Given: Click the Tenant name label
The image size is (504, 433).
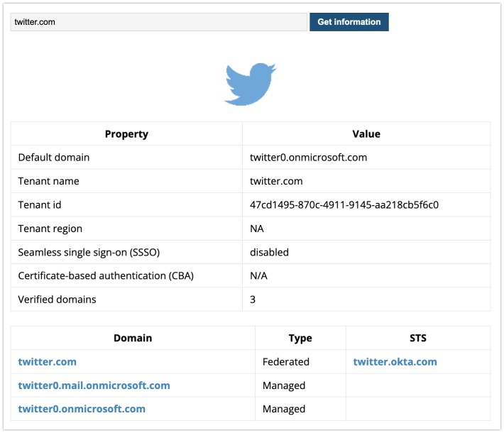Looking at the screenshot, I should click(48, 181).
